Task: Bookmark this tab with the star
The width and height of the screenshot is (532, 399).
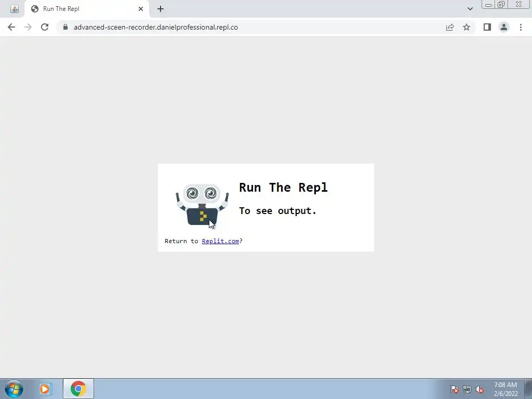Action: [x=467, y=27]
